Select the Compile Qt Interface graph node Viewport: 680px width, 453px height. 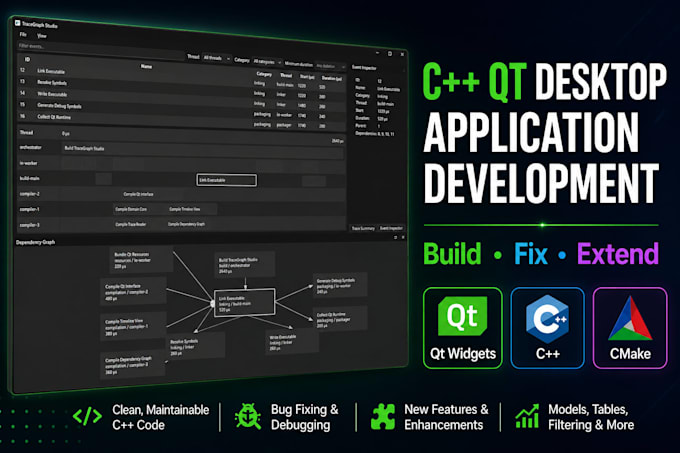(x=133, y=292)
